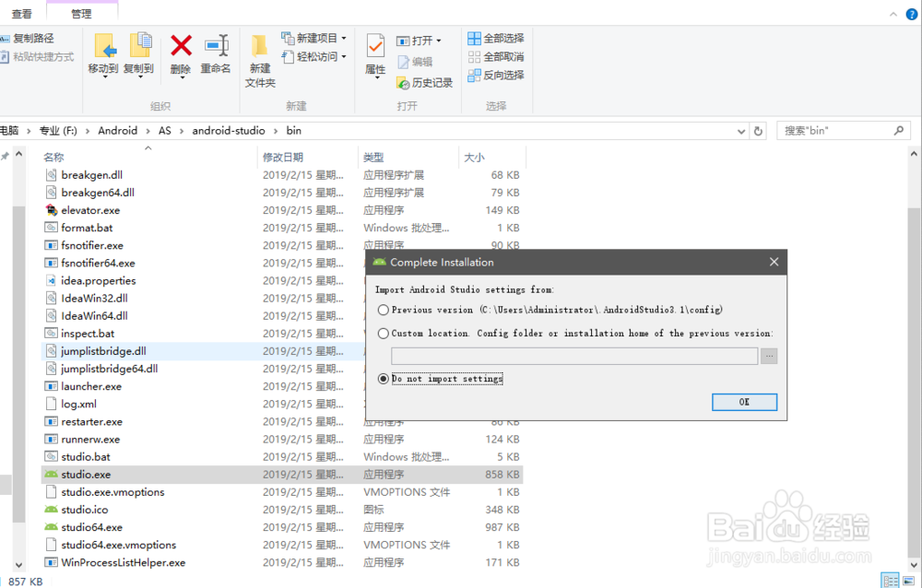Sort by Date modified (修改日期) column

point(283,157)
